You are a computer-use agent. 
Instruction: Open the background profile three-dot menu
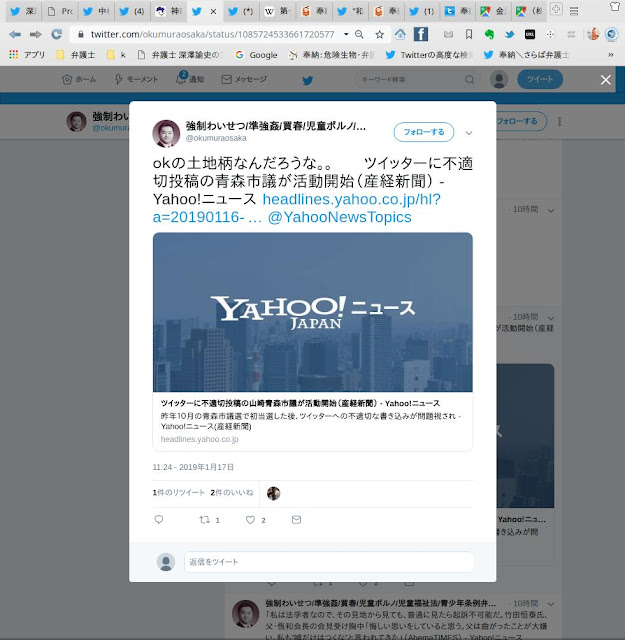click(559, 121)
